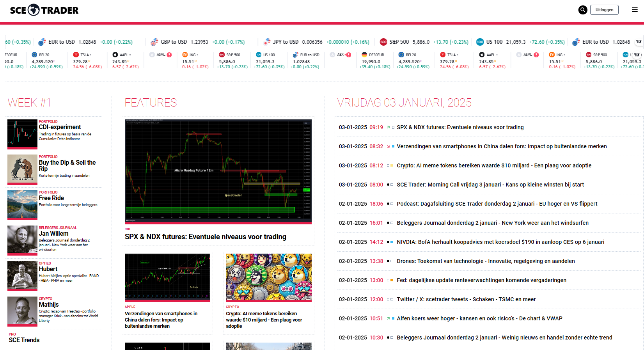The image size is (644, 350).
Task: Click the up arrow icon on the 09:19 row
Action: click(x=388, y=127)
